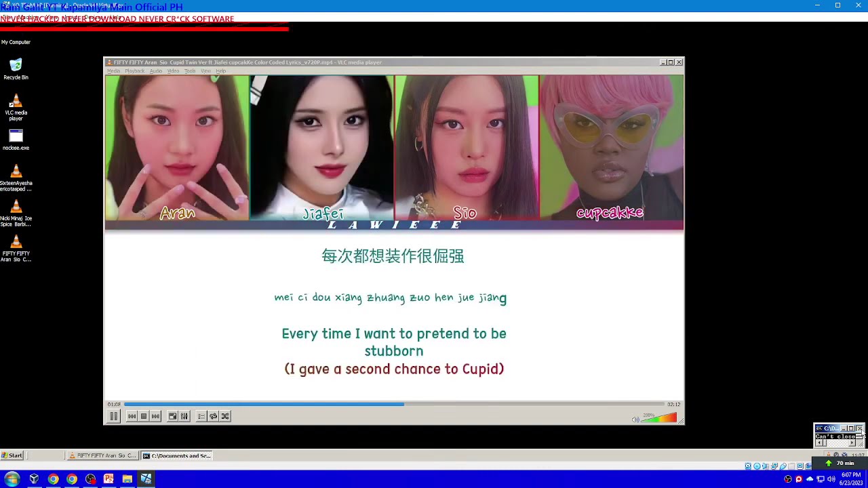Click the 70 min battery indicator

(840, 463)
